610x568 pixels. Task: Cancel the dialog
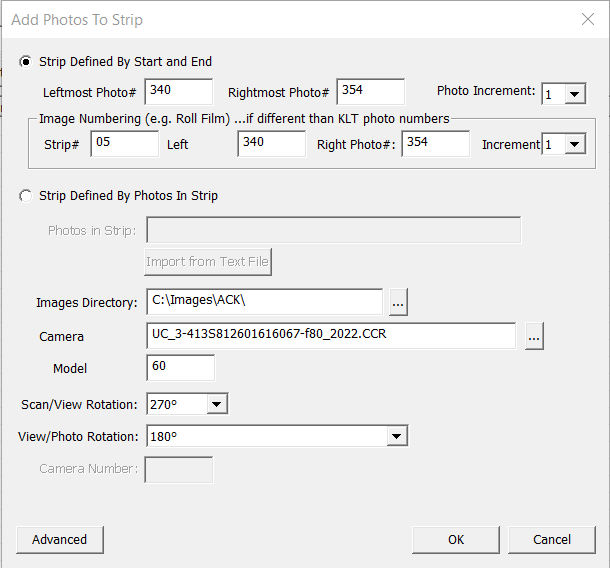coord(552,540)
